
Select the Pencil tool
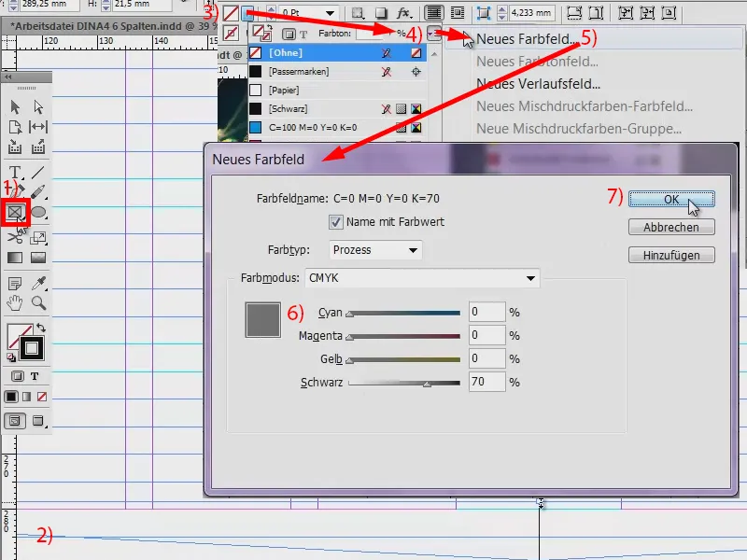pyautogui.click(x=38, y=192)
